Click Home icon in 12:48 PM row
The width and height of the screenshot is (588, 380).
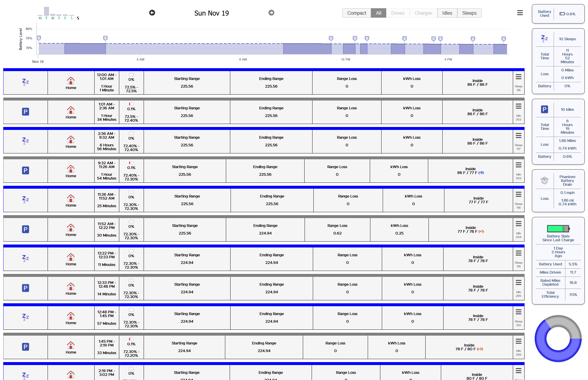71,316
